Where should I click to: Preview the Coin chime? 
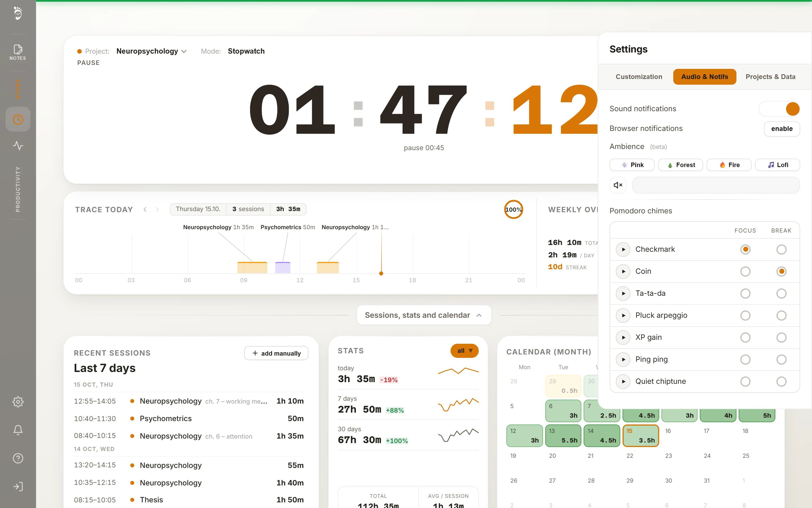point(623,271)
